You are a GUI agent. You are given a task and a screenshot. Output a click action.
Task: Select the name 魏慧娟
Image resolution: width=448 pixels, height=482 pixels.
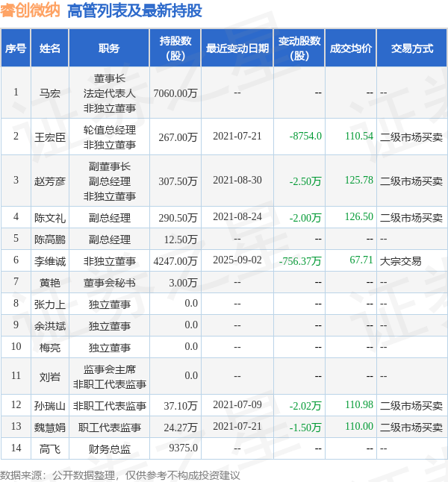[49, 428]
